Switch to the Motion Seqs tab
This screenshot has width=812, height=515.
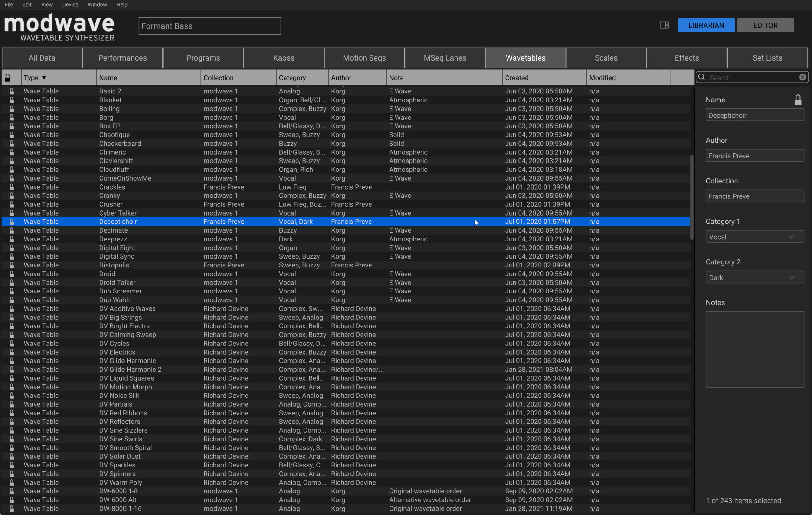(x=364, y=58)
